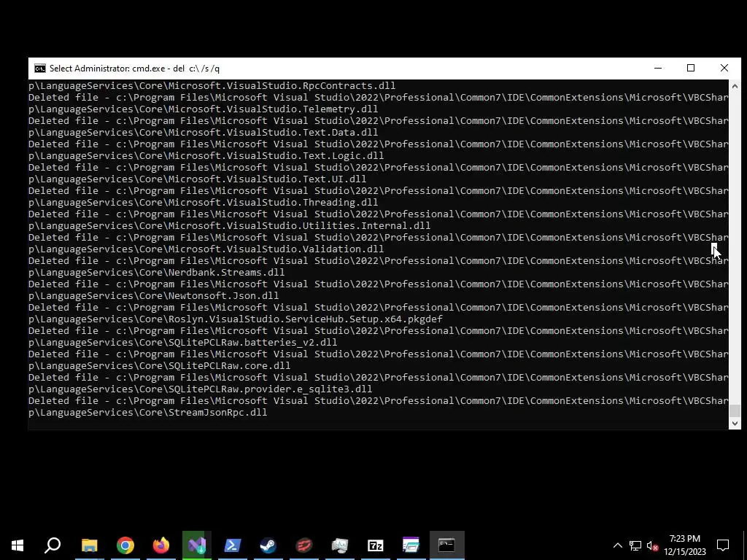Click the Microsoft.VisualStudio.Text.Logic.dll line
The width and height of the screenshot is (747, 560).
tap(206, 156)
